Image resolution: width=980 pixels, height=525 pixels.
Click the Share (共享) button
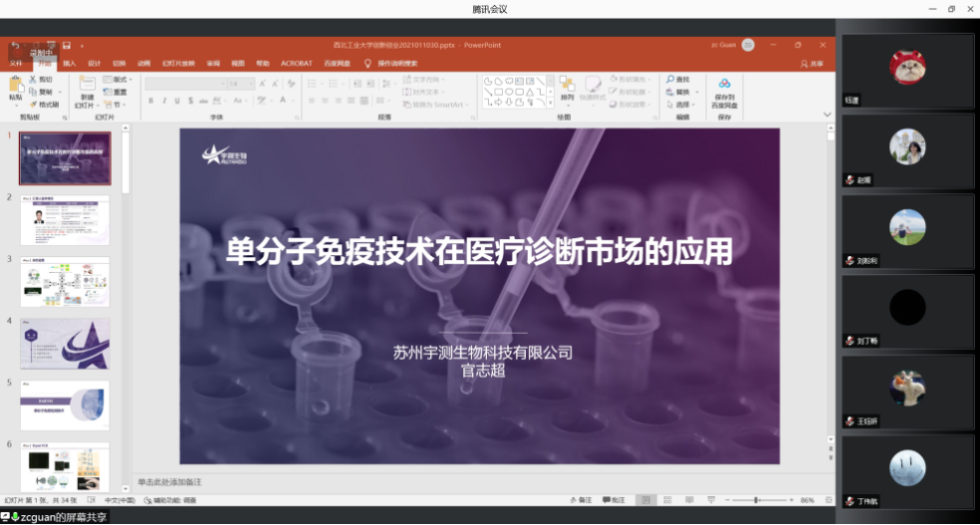click(812, 63)
